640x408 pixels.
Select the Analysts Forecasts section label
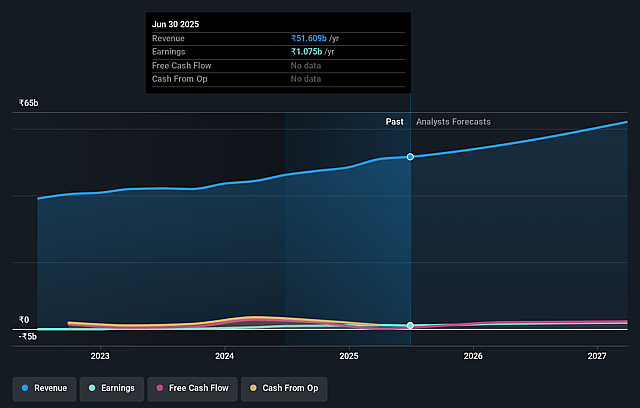[453, 122]
